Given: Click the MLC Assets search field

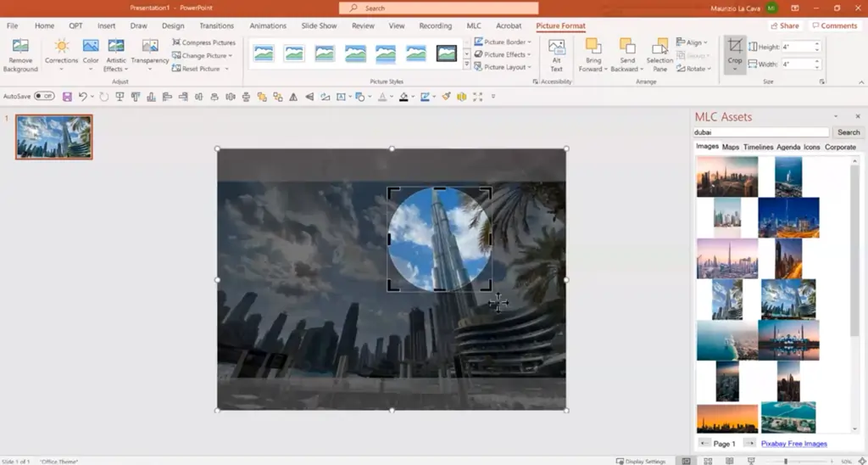Looking at the screenshot, I should (761, 132).
